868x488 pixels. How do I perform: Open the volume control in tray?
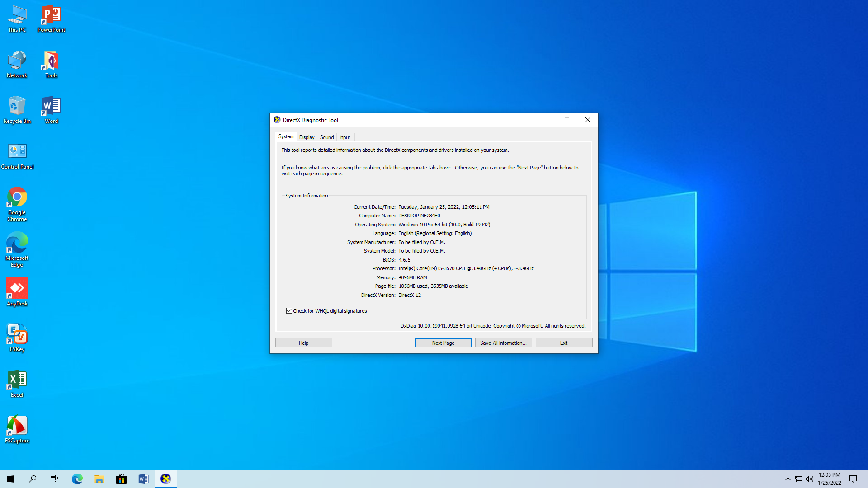click(x=810, y=479)
